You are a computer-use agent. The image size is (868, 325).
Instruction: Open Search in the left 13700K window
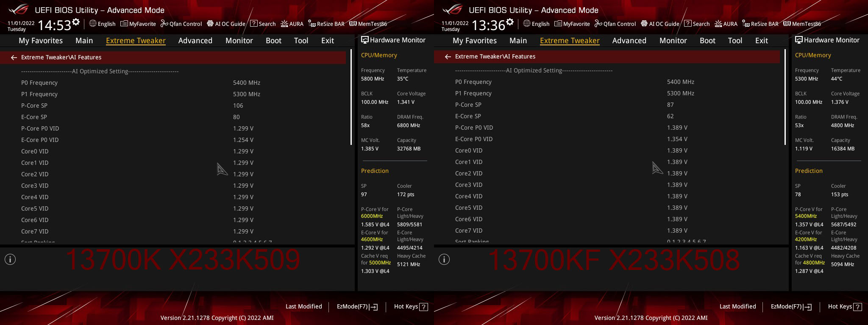click(x=263, y=24)
